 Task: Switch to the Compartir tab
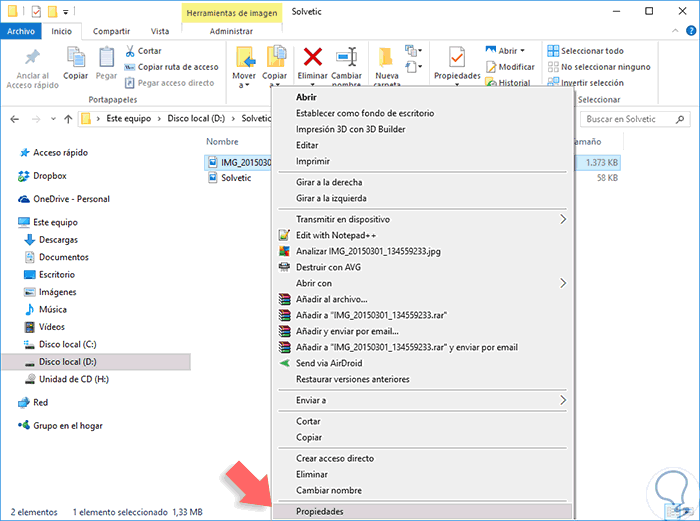111,31
